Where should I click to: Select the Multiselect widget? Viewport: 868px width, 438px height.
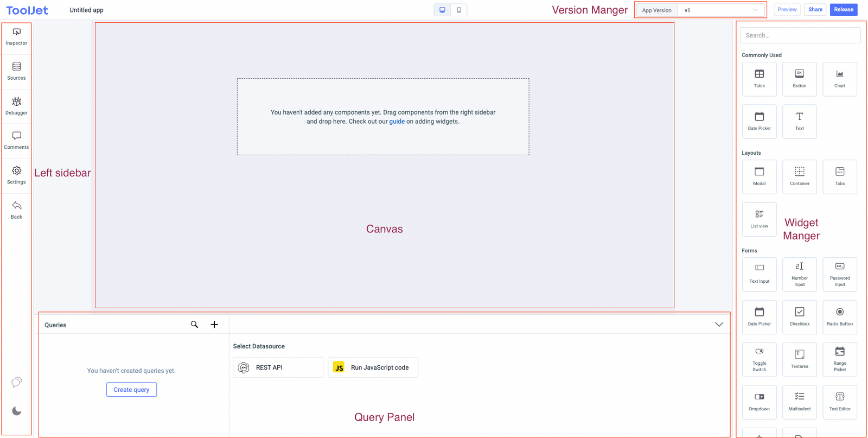click(800, 402)
